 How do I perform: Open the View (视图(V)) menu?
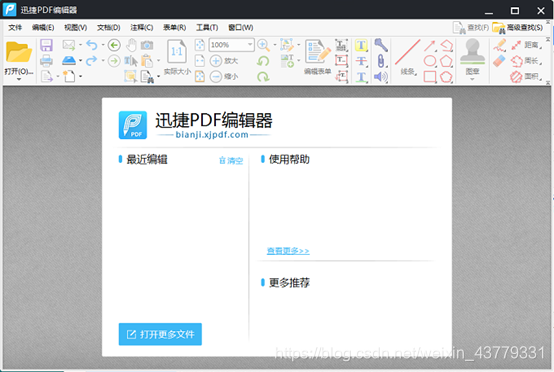pyautogui.click(x=76, y=28)
